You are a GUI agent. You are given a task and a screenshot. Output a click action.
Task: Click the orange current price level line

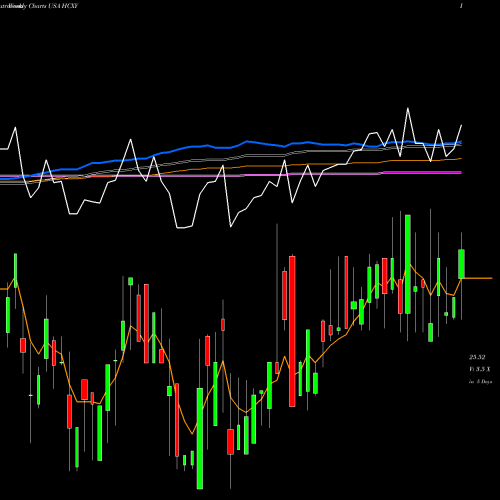click(478, 278)
